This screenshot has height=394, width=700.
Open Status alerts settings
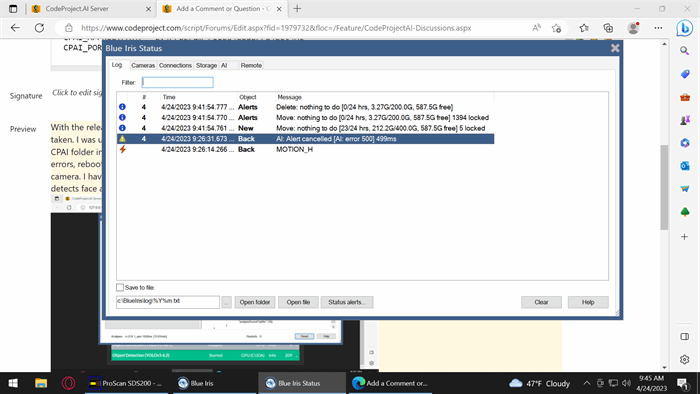point(347,302)
